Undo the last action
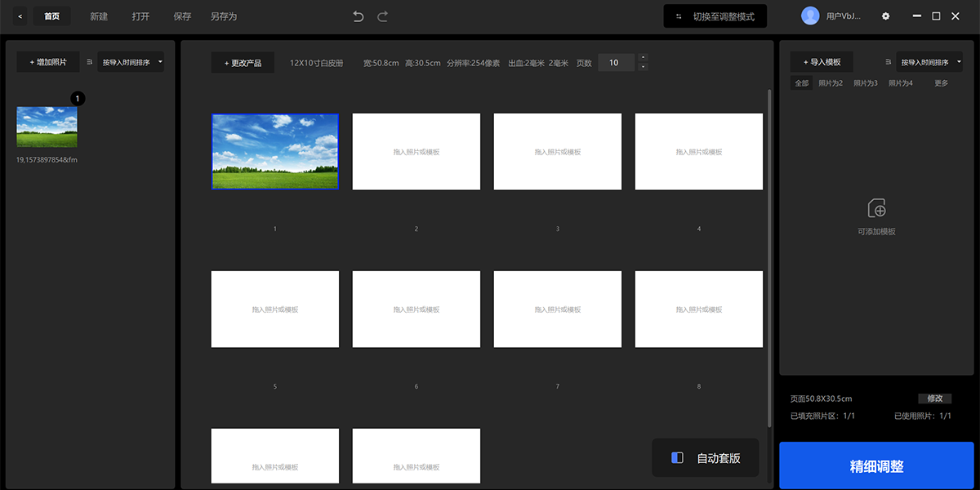980x490 pixels. click(358, 16)
